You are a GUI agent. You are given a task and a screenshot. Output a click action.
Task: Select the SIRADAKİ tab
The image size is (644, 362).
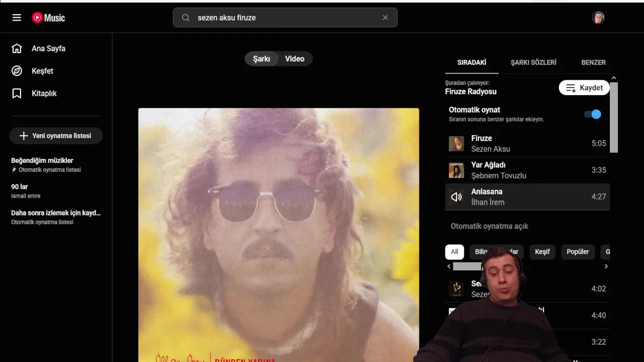(x=471, y=62)
